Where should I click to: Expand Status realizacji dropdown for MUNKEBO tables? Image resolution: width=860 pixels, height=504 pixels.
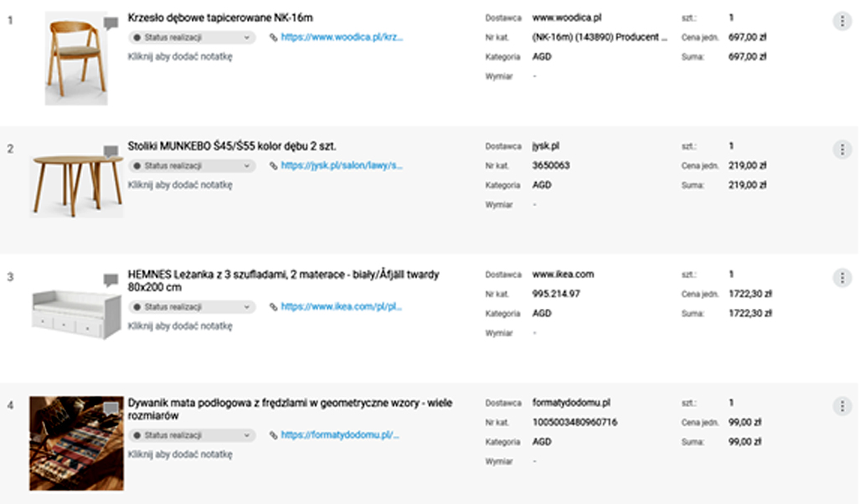(x=191, y=166)
